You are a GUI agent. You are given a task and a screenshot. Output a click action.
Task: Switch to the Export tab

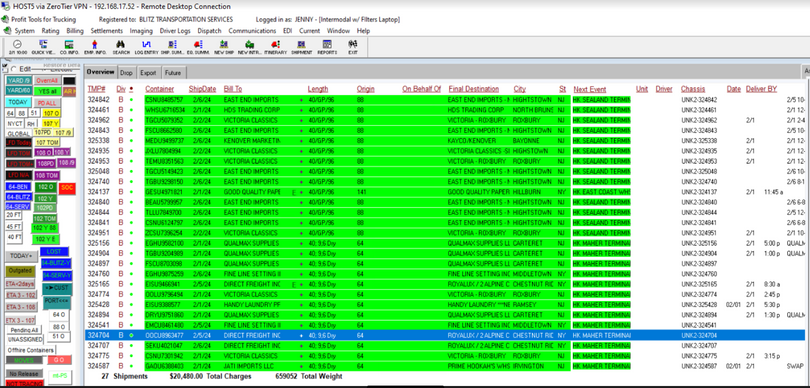click(148, 73)
